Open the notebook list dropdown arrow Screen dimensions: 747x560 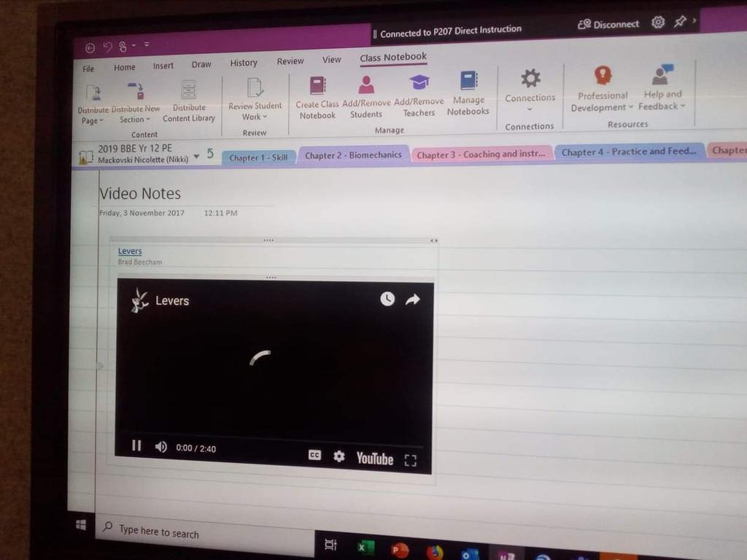coord(196,156)
